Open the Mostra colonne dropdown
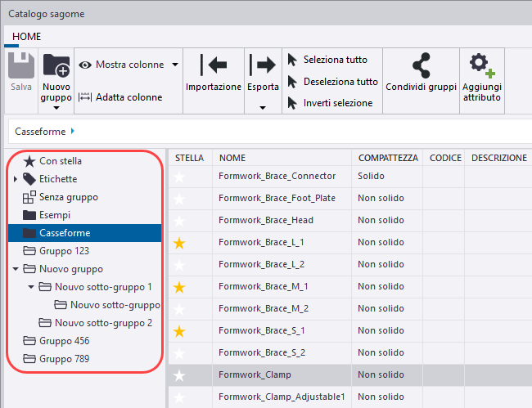Screen dimensions: 532x408 176,65
